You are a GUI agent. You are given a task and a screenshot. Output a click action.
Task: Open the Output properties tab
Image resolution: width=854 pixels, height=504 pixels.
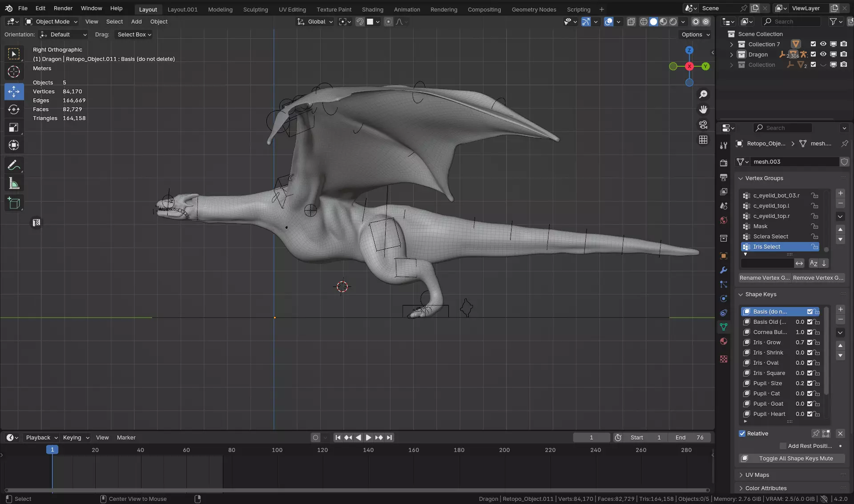(724, 177)
